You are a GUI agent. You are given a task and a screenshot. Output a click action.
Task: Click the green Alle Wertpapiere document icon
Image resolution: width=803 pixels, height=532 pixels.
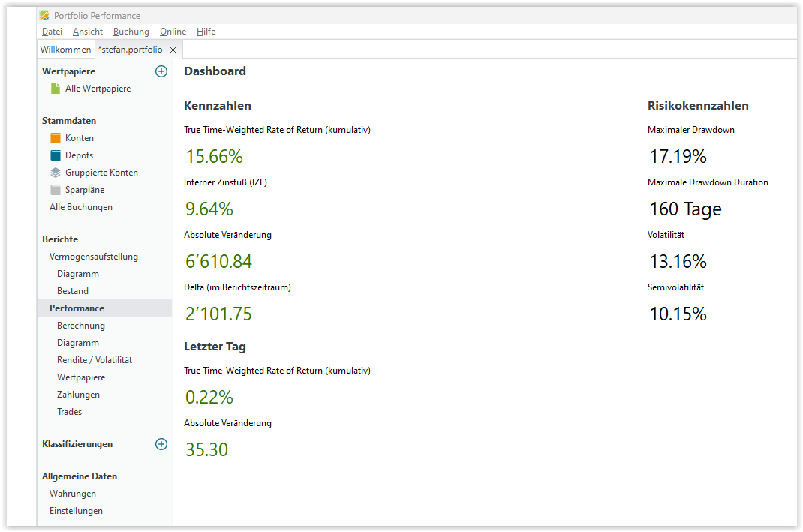56,89
